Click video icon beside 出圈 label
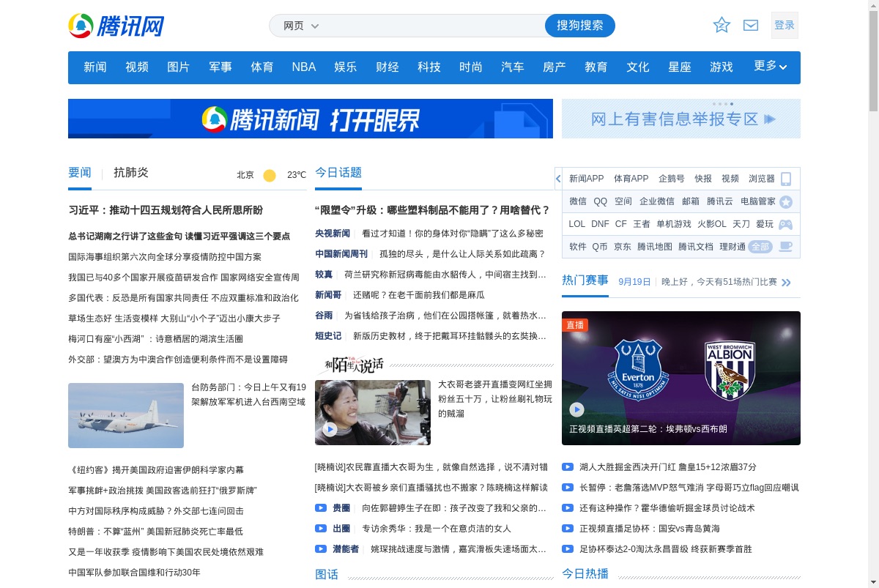This screenshot has height=588, width=879. coord(321,528)
